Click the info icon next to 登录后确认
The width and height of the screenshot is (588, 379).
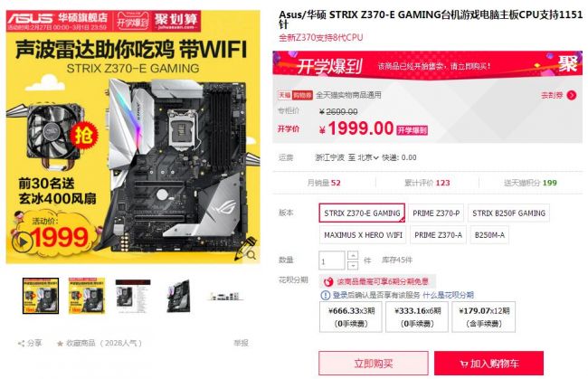click(325, 295)
